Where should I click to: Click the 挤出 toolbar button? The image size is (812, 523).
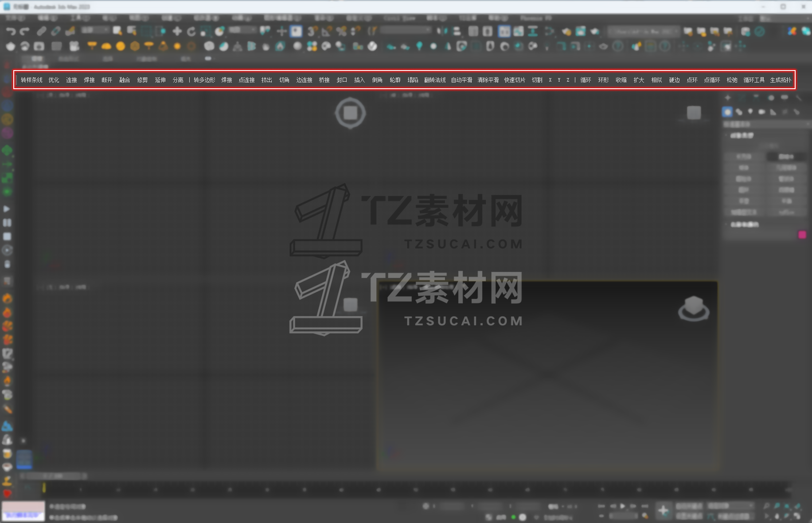(267, 80)
